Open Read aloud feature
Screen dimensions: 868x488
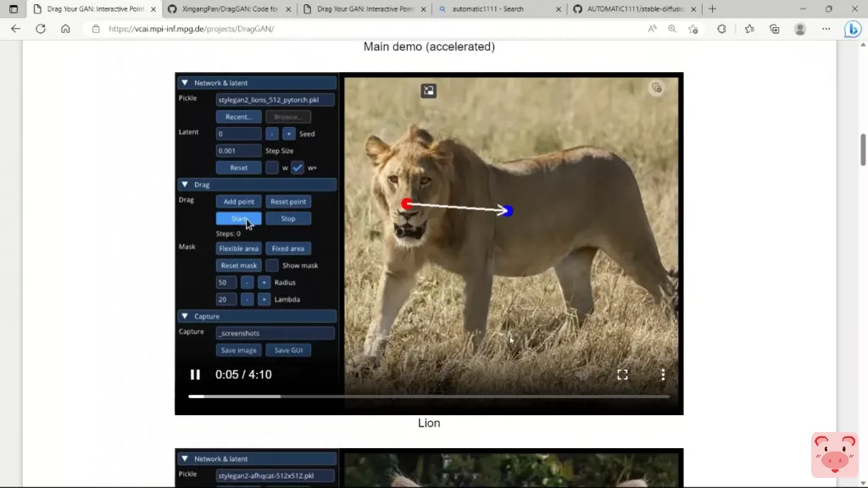[652, 29]
